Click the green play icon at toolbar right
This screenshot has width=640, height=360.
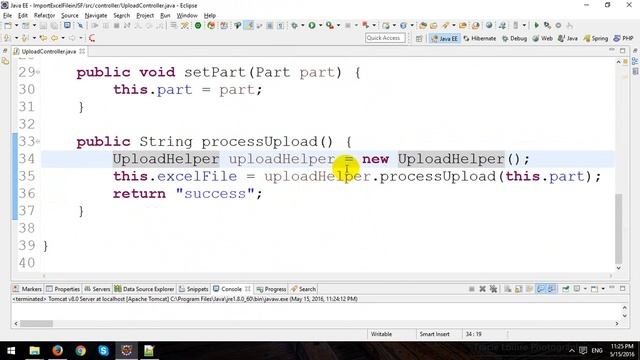point(536,25)
